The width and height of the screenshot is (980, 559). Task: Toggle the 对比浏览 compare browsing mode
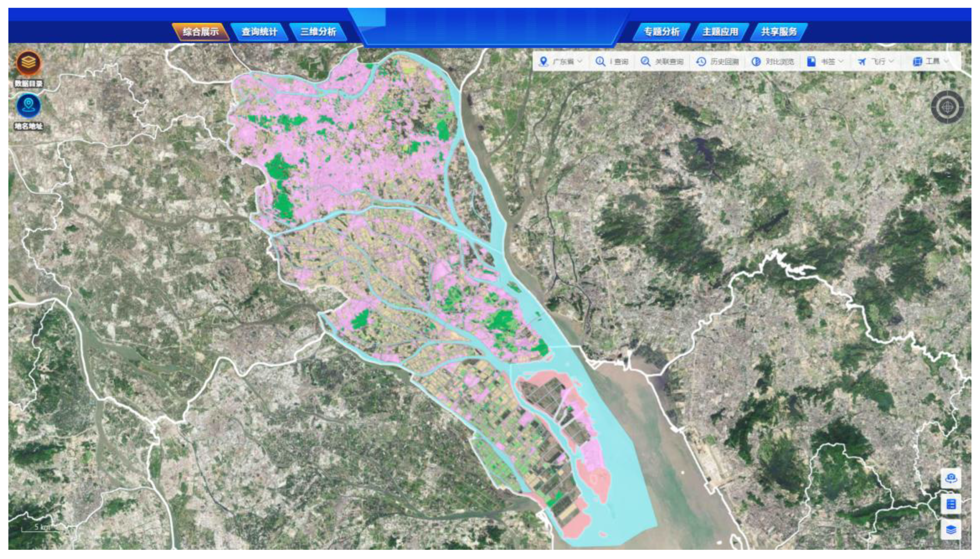coord(772,61)
